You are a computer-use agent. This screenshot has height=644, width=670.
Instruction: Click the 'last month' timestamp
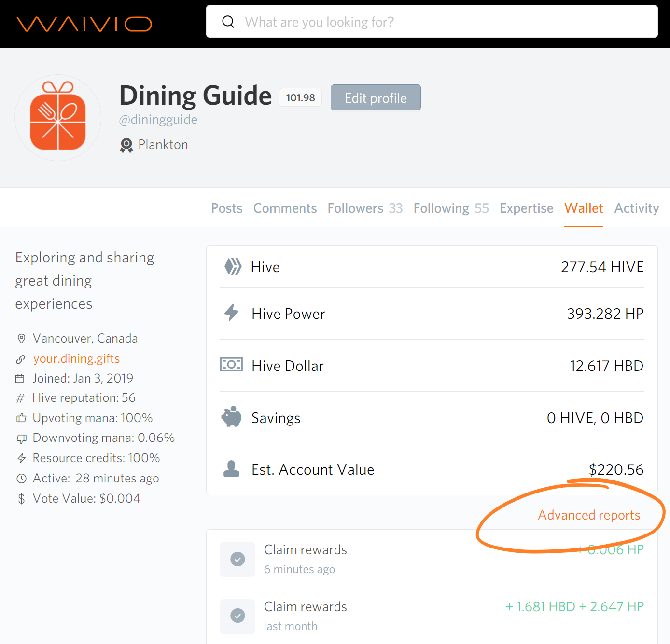291,626
